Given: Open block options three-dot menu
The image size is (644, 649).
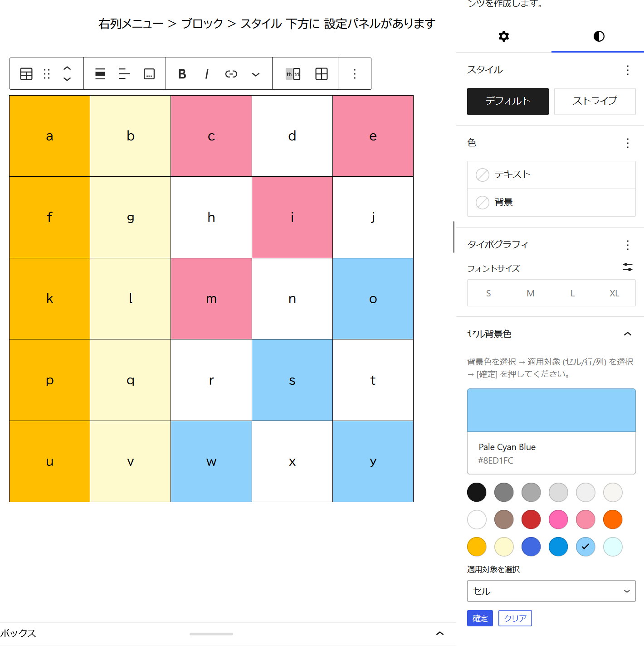Looking at the screenshot, I should (355, 74).
